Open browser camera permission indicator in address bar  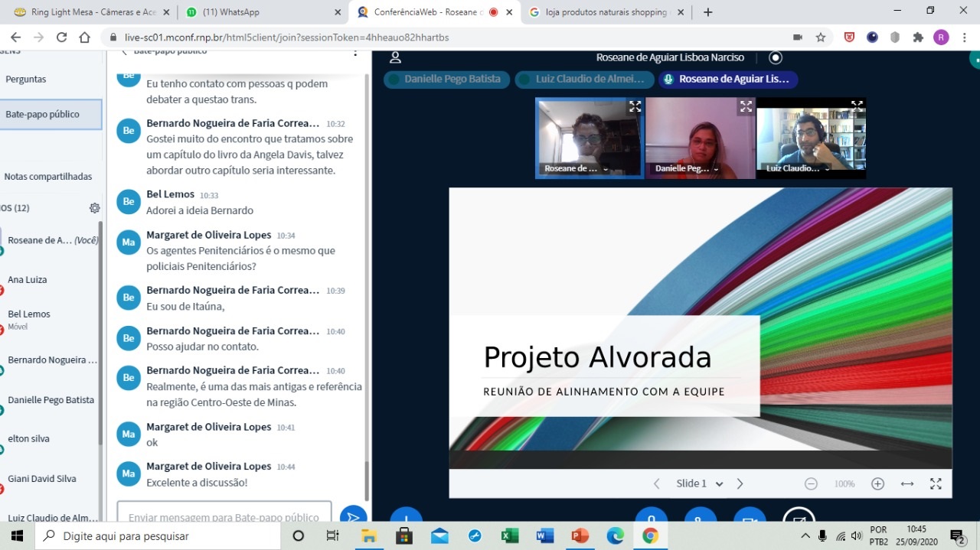click(797, 37)
